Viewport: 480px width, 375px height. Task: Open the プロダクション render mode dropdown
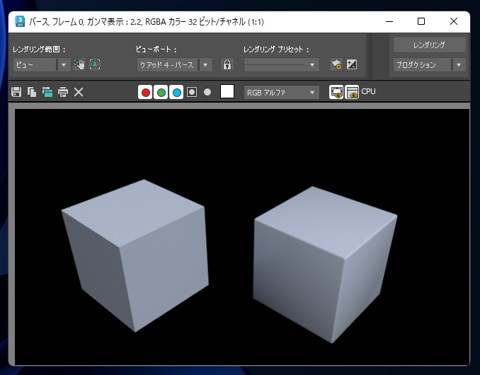[429, 65]
